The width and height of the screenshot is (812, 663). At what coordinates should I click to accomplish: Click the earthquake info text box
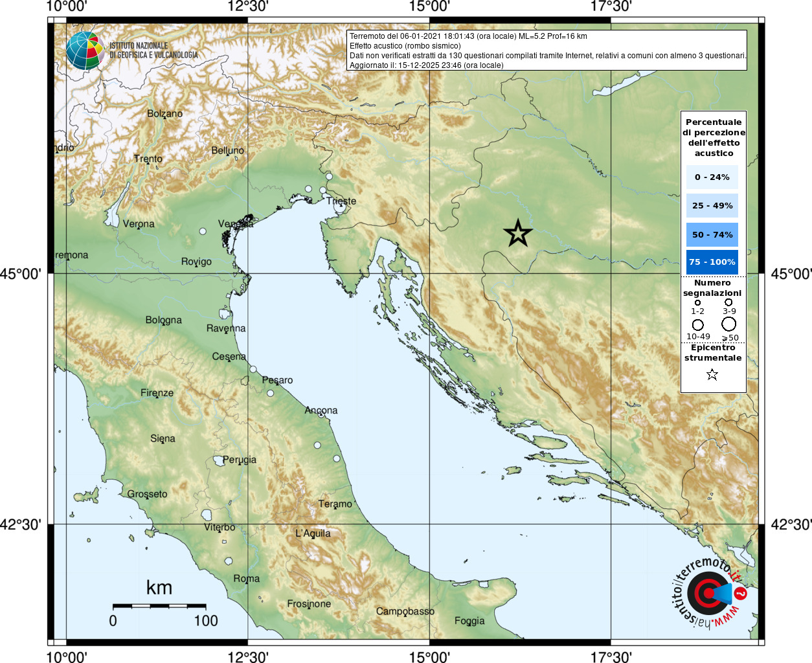point(547,51)
